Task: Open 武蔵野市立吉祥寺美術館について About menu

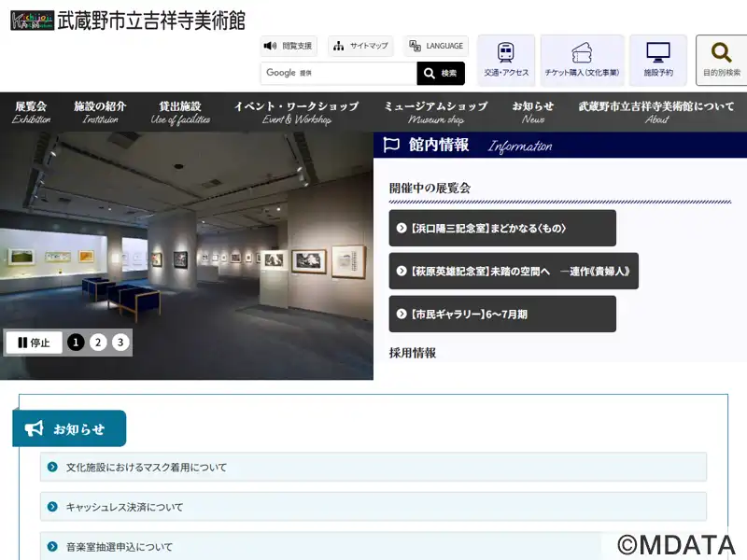Action: (656, 112)
